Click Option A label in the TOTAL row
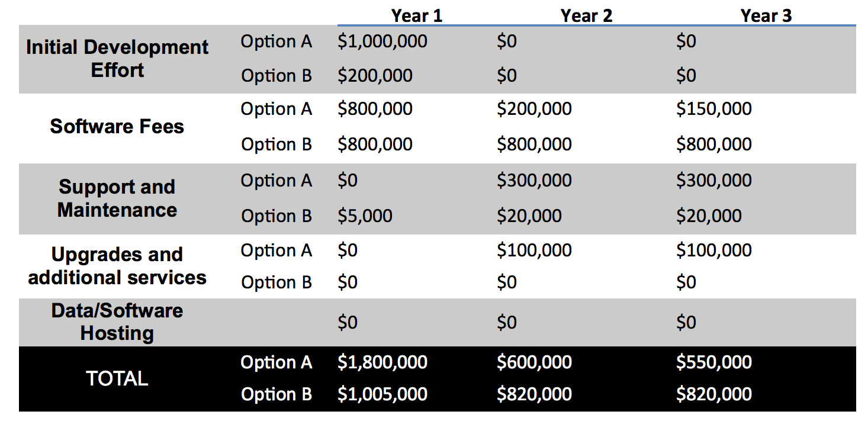This screenshot has width=868, height=424. pos(276,362)
